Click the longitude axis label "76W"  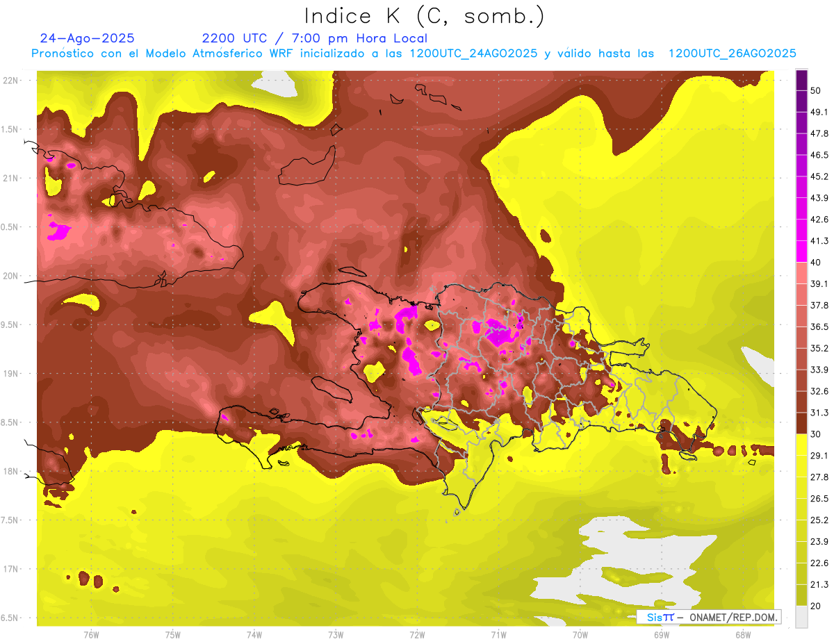[x=91, y=635]
